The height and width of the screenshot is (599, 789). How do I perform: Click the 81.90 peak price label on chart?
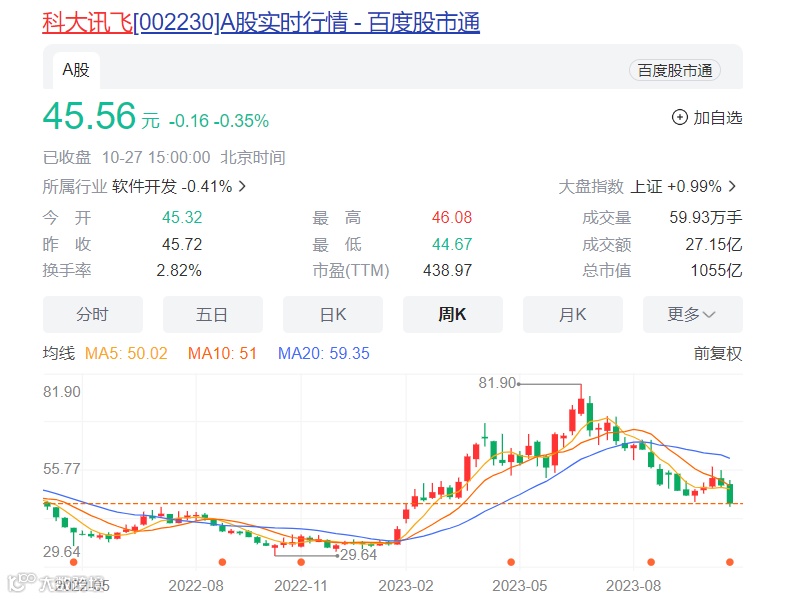497,383
